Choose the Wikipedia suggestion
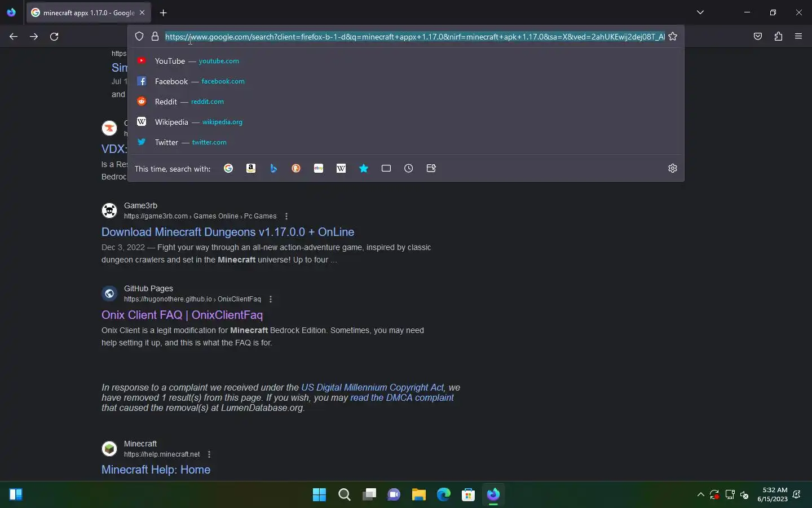Viewport: 812px width, 508px height. tap(406, 122)
